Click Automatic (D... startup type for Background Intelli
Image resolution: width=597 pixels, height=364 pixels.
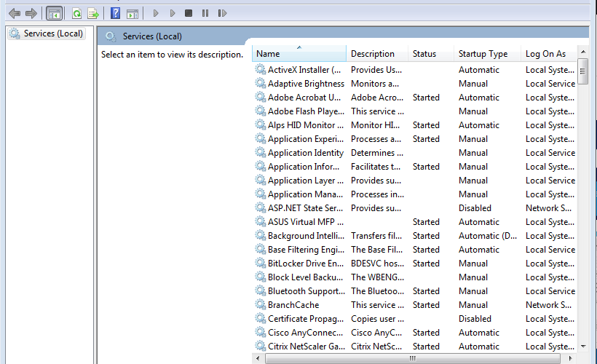[x=487, y=236]
